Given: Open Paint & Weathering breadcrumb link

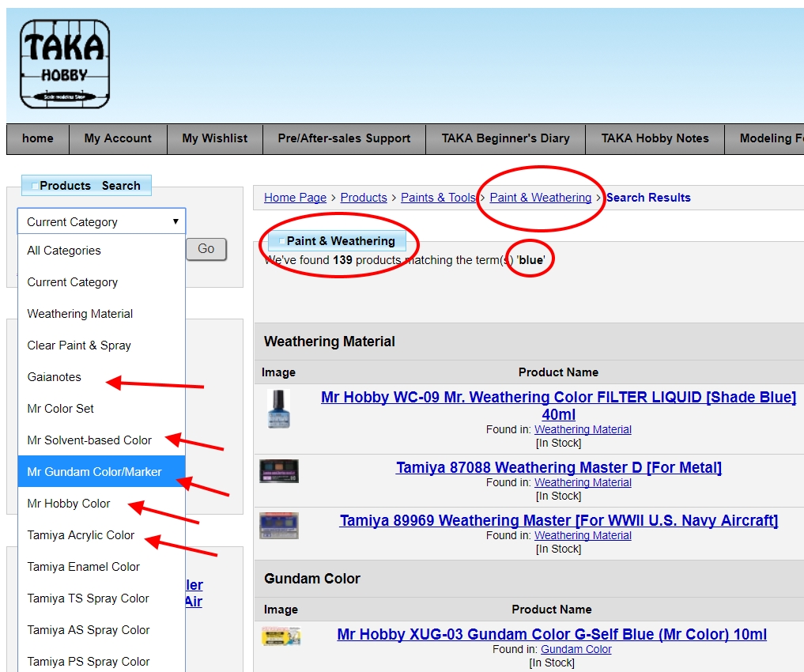Looking at the screenshot, I should (541, 198).
